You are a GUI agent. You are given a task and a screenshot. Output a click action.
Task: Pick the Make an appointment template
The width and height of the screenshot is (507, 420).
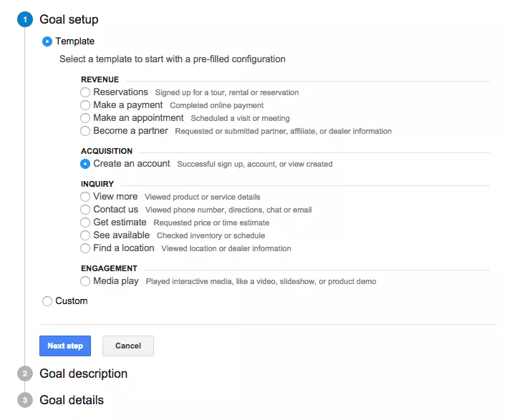[x=86, y=118]
